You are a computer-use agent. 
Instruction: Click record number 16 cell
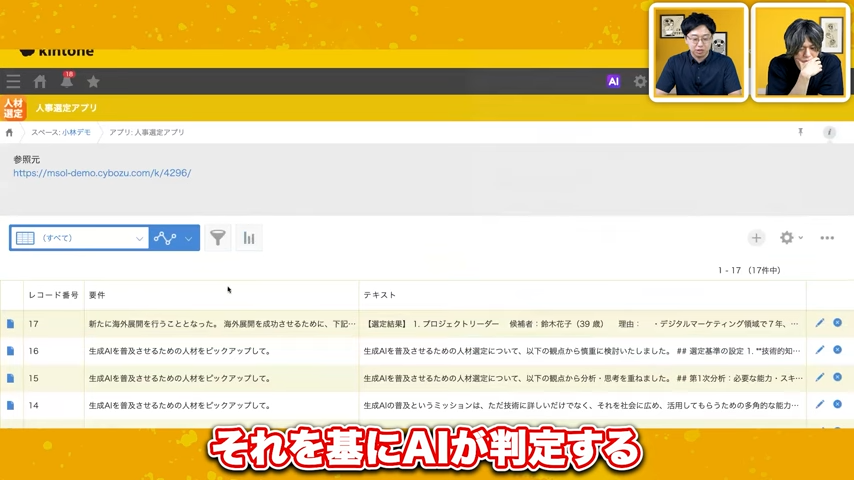(53, 351)
